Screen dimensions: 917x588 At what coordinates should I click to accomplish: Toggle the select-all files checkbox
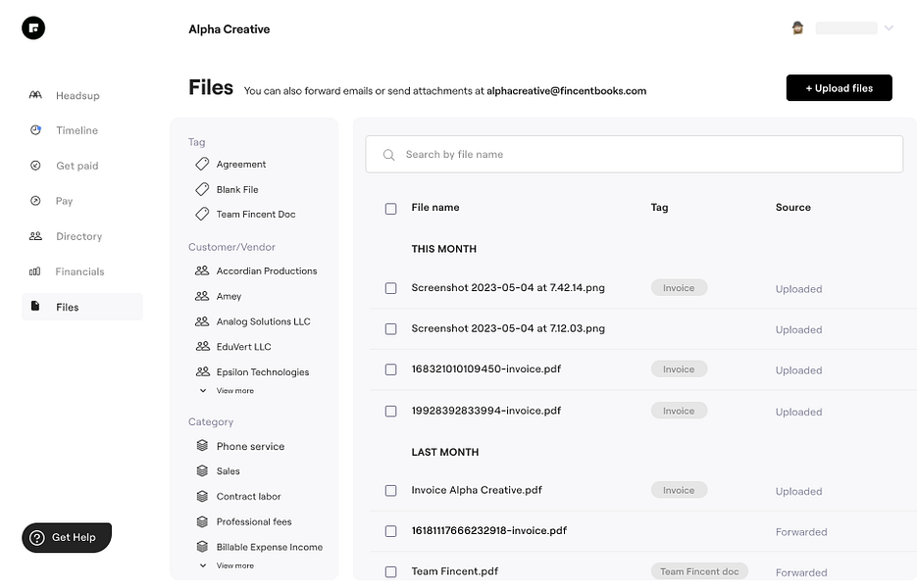(x=391, y=208)
